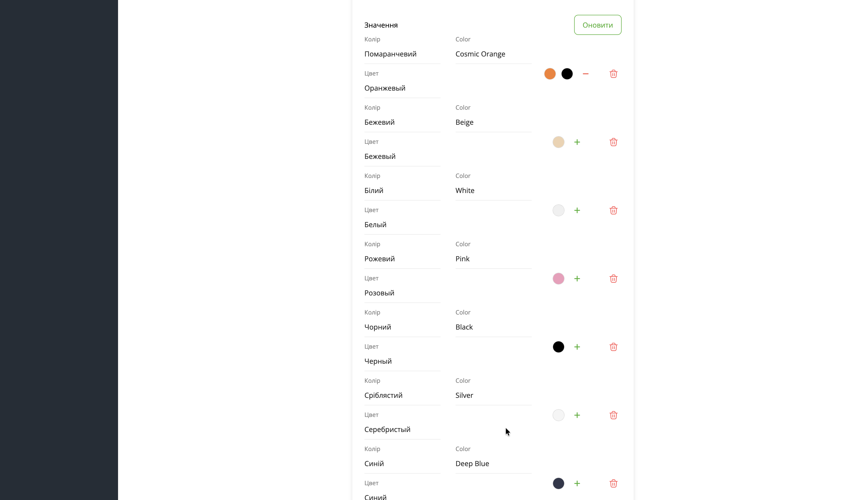The image size is (868, 500).
Task: Open the pink color swatch
Action: tap(558, 279)
